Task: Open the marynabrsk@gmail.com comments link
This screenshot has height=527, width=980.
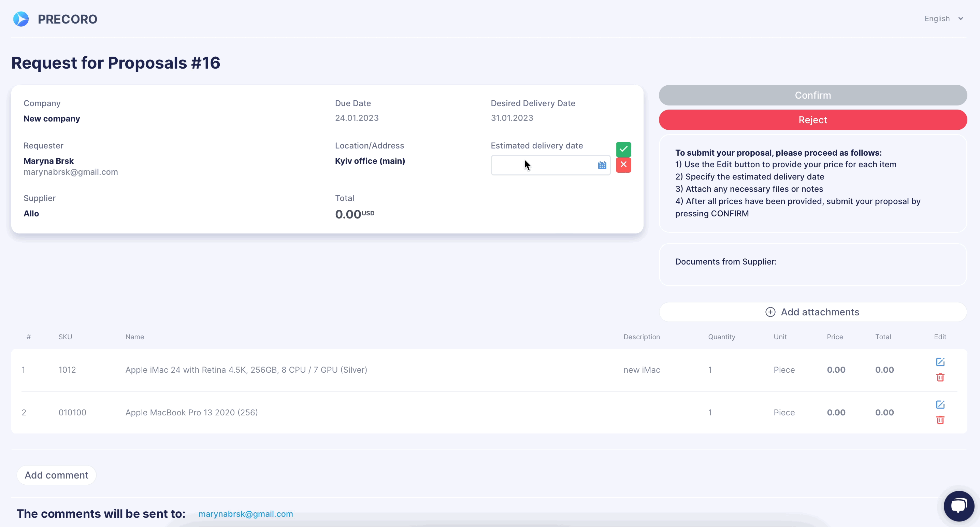Action: click(245, 514)
